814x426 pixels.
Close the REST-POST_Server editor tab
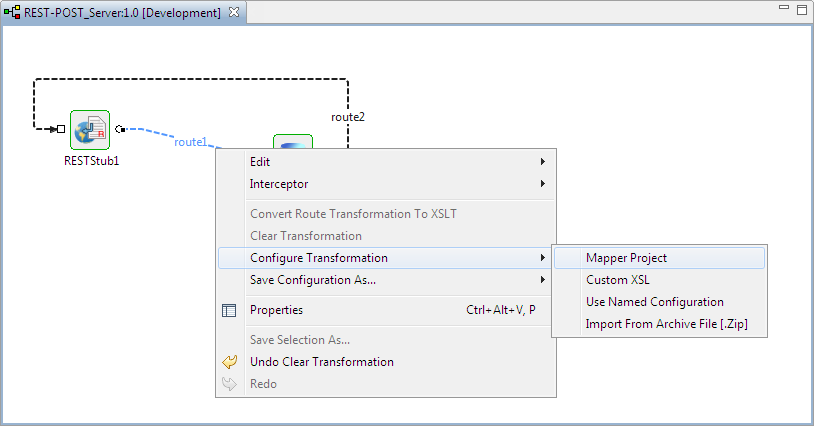(x=234, y=12)
